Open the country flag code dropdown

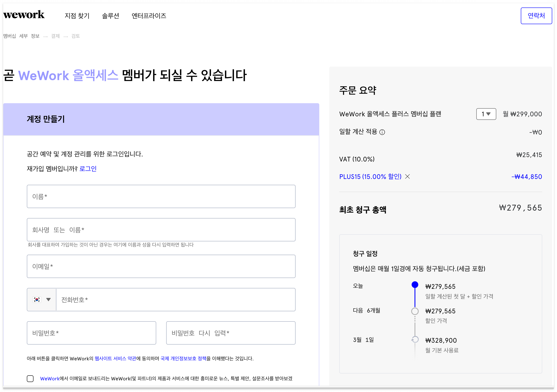[x=42, y=300]
